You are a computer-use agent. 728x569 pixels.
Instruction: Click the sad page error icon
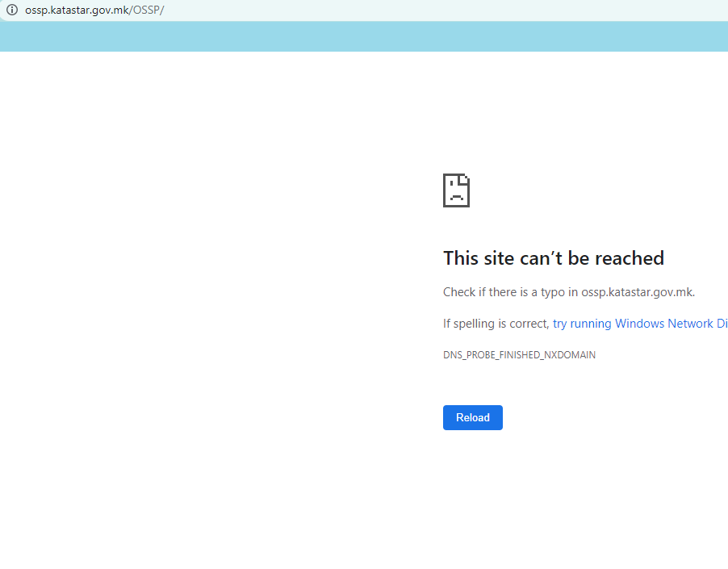[456, 190]
